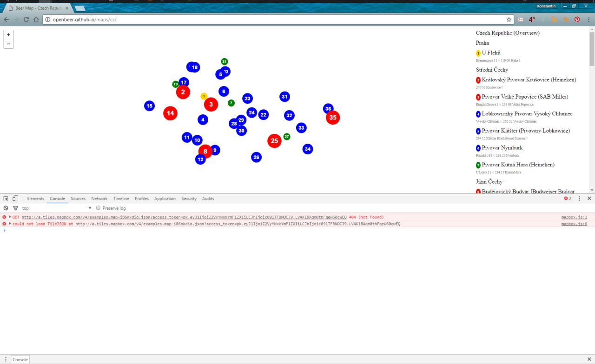Open the Pinterest browser extension
This screenshot has width=595, height=364.
577,20
